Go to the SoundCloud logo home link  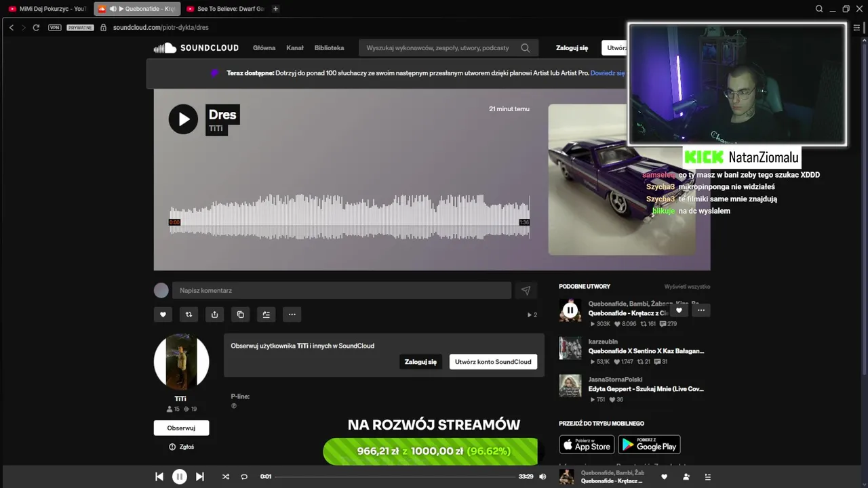coord(196,48)
